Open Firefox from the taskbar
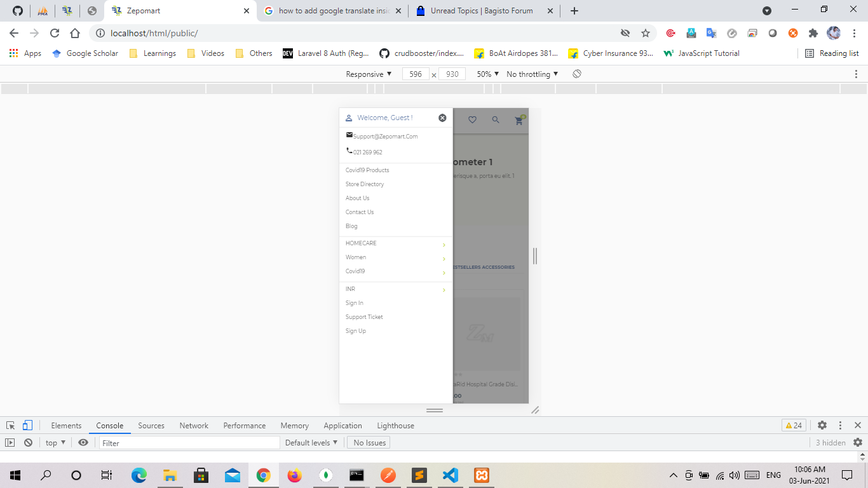Image resolution: width=868 pixels, height=488 pixels. pos(294,475)
